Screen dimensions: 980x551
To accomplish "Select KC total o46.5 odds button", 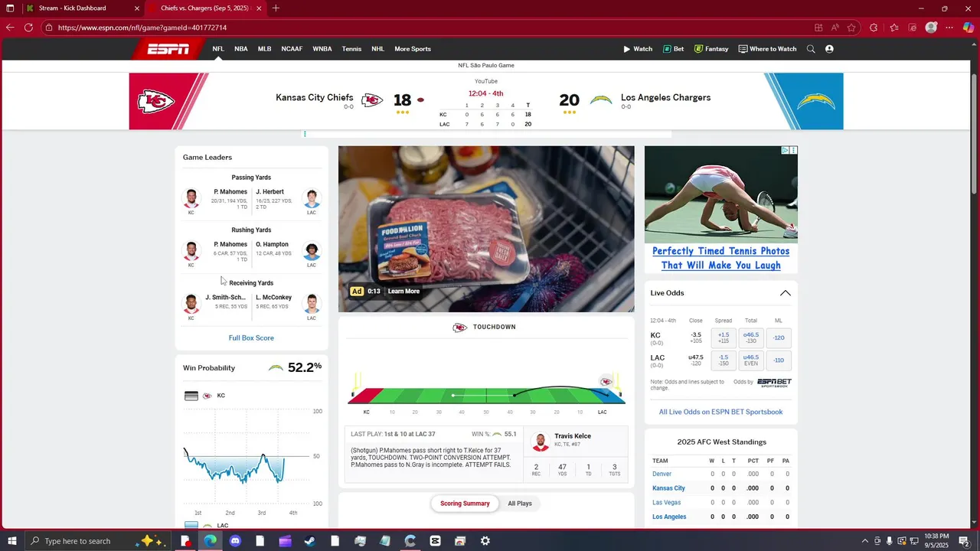I will pos(751,337).
